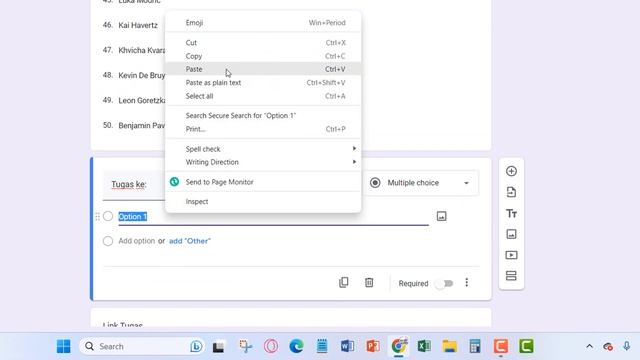Open the Windows Start menu
The width and height of the screenshot is (640, 360).
coord(63,346)
